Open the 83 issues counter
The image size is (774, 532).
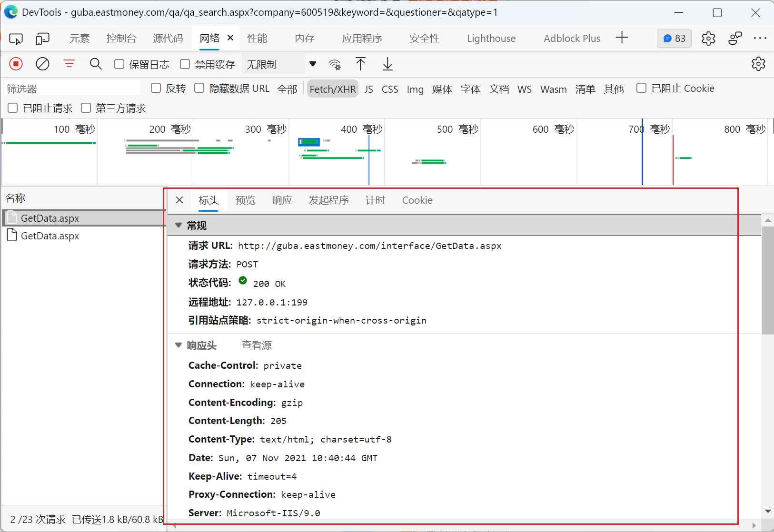tap(674, 39)
